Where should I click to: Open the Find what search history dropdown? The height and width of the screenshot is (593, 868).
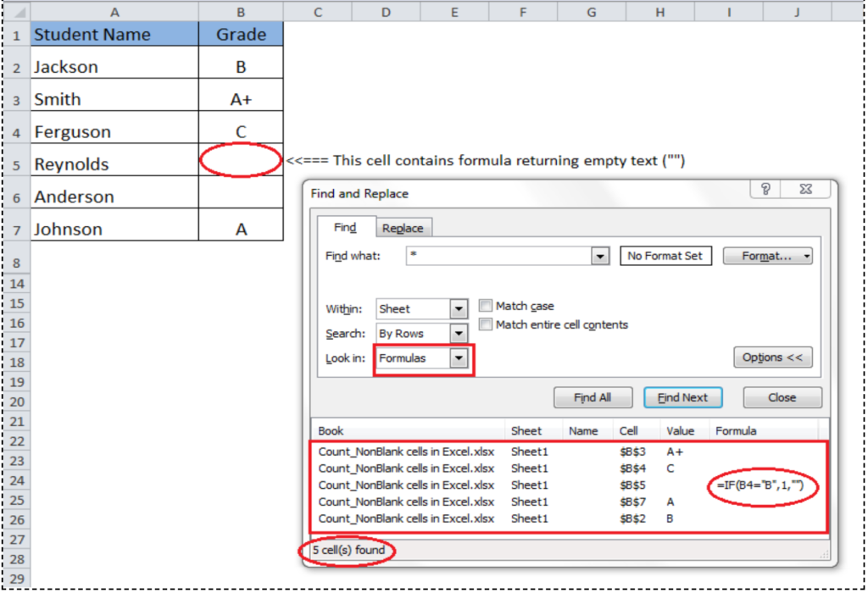601,255
